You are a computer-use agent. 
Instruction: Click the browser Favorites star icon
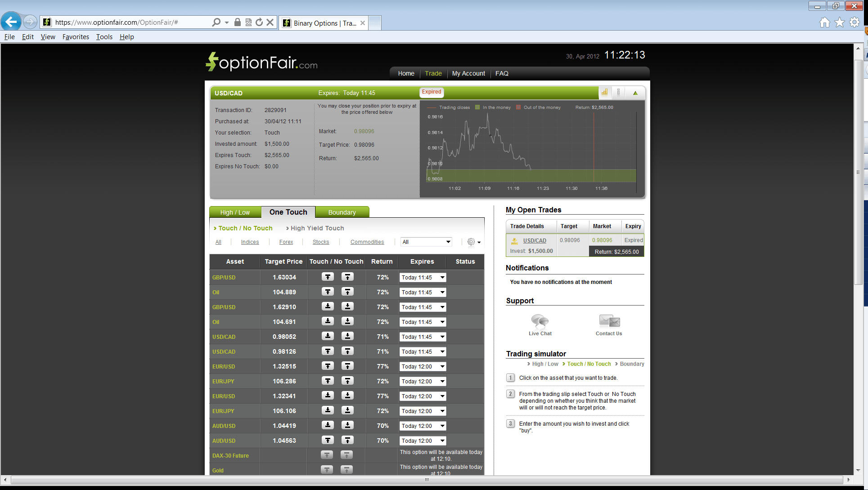pyautogui.click(x=841, y=22)
